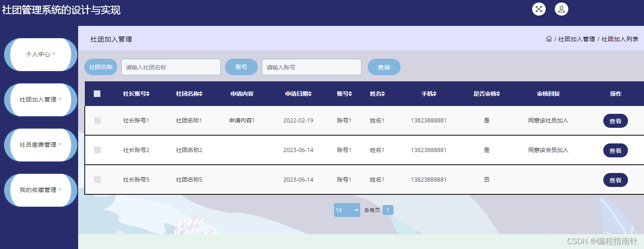Click 查看 button for 社团名称2 row
Image resolution: width=644 pixels, height=249 pixels.
616,150
